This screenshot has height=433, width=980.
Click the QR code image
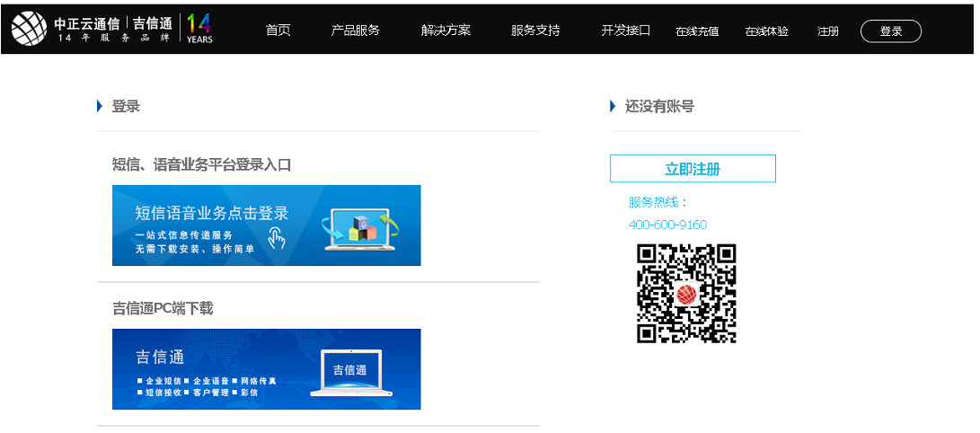(x=686, y=293)
